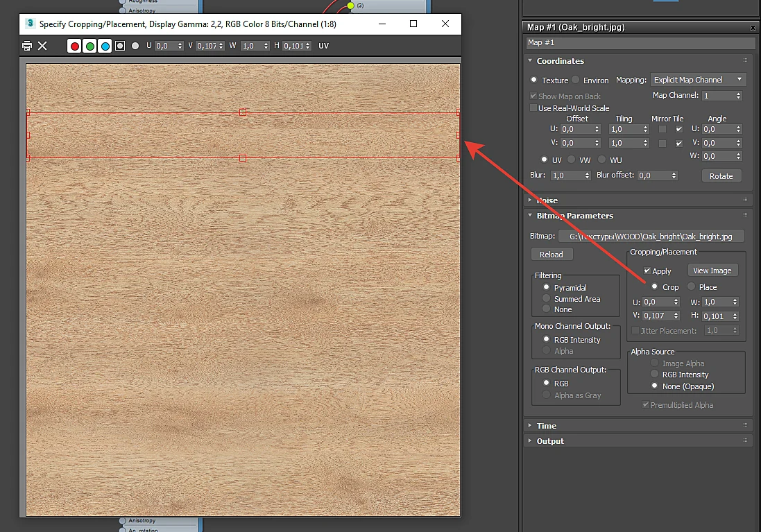Click the clear image X icon in toolbar
The height and width of the screenshot is (532, 761).
(x=43, y=46)
